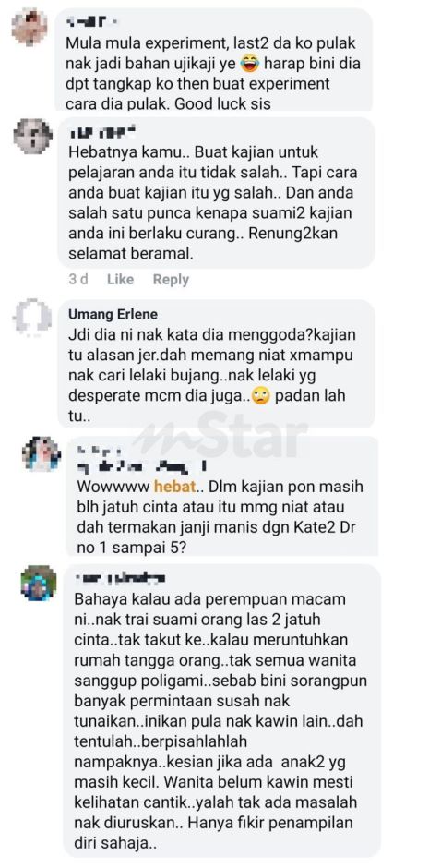Viewport: 441px width, 868px height.
Task: Open Umang Erlene's profile name
Action: [113, 315]
